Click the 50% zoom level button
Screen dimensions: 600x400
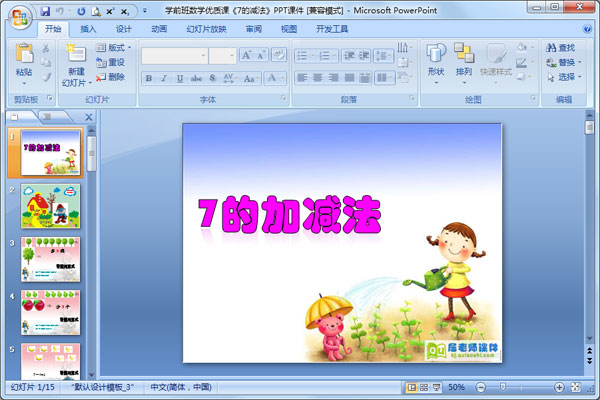[456, 387]
